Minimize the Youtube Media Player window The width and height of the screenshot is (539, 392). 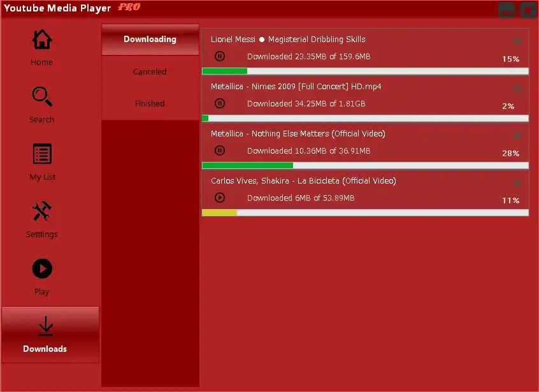[507, 11]
